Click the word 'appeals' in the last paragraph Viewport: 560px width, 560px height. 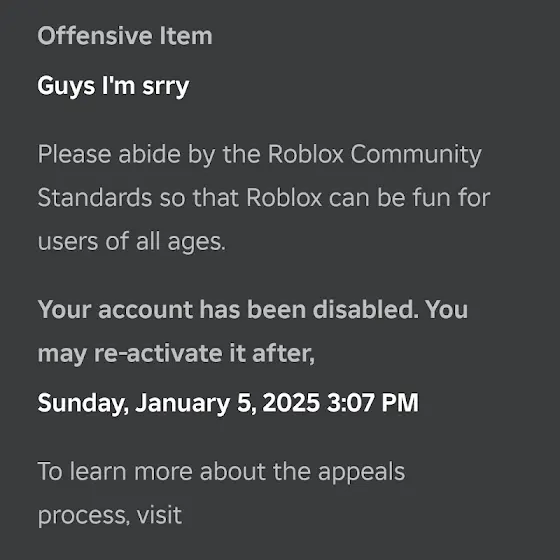(x=361, y=473)
